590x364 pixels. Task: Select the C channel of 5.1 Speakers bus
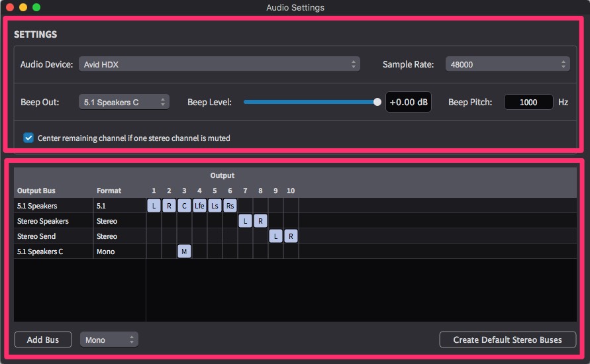[184, 206]
